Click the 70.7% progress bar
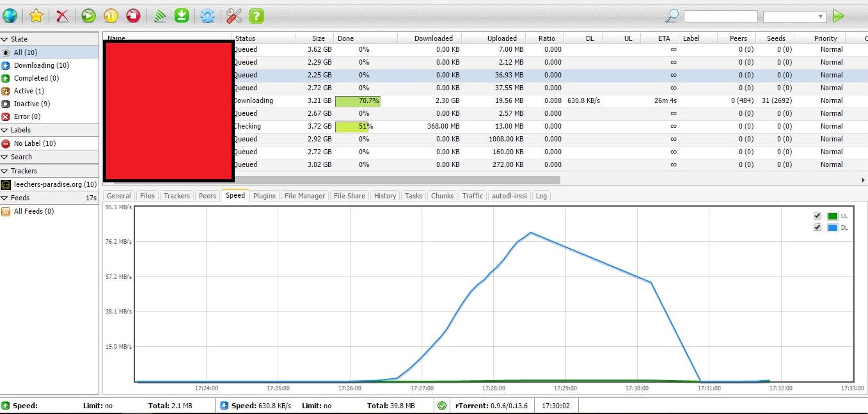 click(358, 100)
